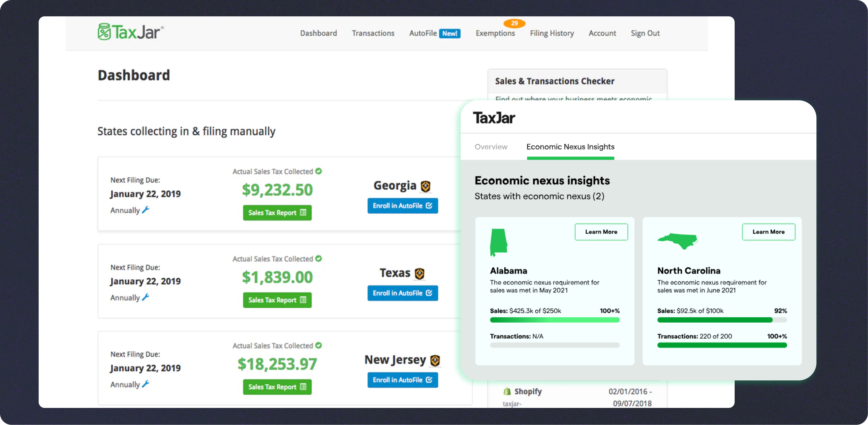868x425 pixels.
Task: Click Georgia's frequency wrench icon
Action: point(145,210)
